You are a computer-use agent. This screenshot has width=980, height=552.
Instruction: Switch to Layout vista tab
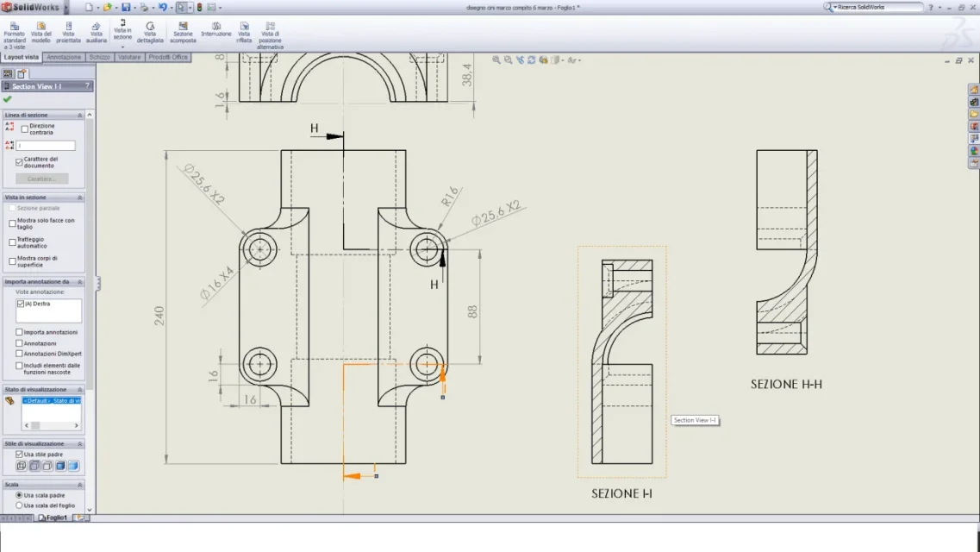coord(22,57)
